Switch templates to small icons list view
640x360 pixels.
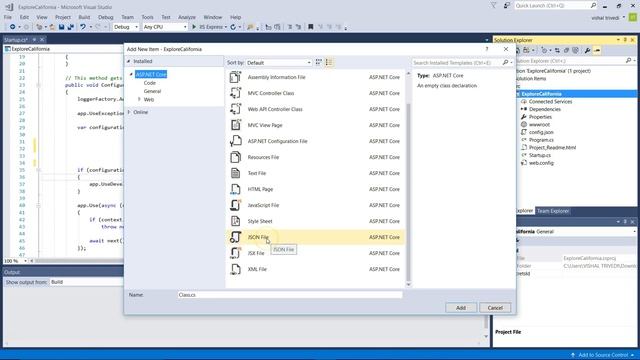point(329,62)
